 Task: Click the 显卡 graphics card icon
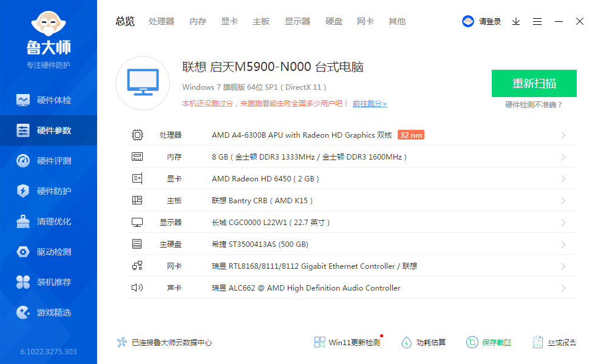[137, 178]
